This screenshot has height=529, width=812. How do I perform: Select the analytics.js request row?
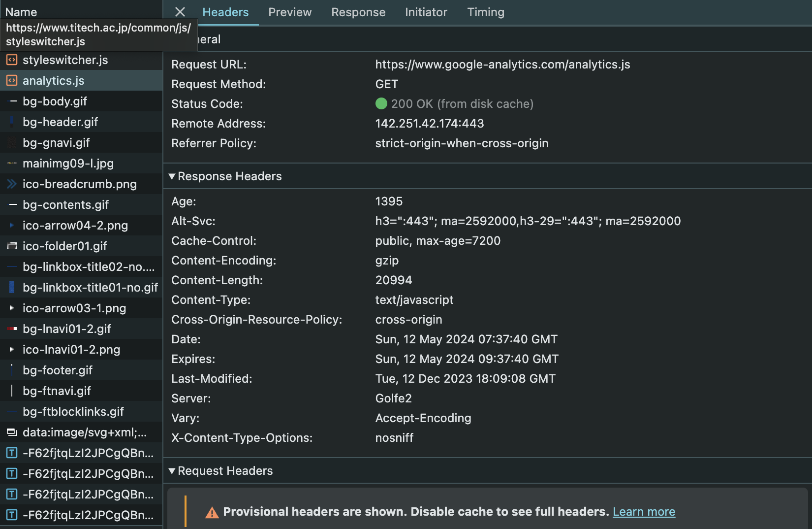tap(81, 81)
